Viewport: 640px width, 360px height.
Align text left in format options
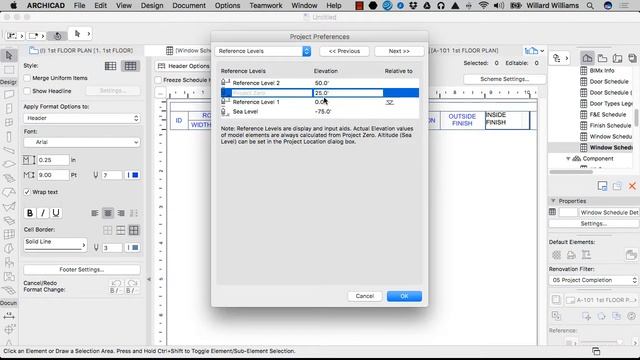[95, 213]
